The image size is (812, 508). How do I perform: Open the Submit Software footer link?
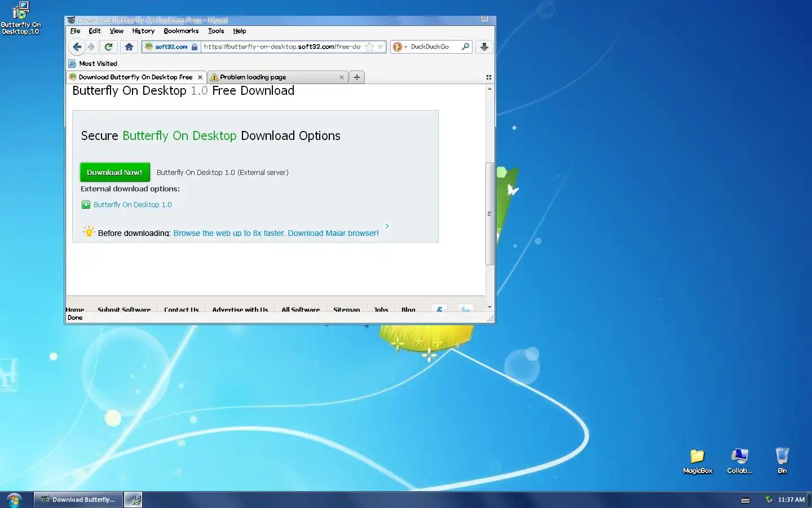[124, 309]
